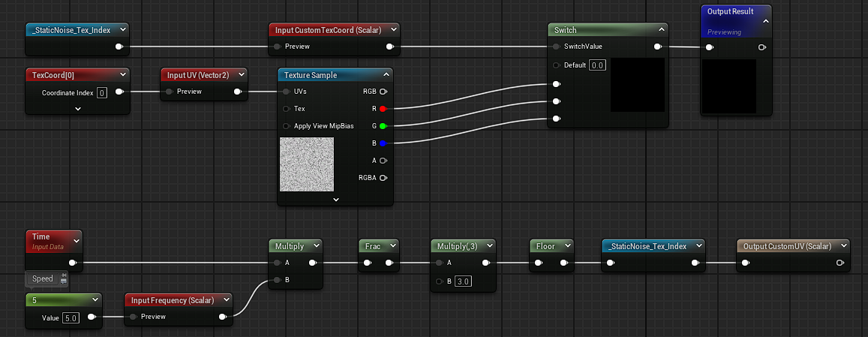Open the Floor node header chevron
Screen dimensions: 868x337
click(x=566, y=246)
